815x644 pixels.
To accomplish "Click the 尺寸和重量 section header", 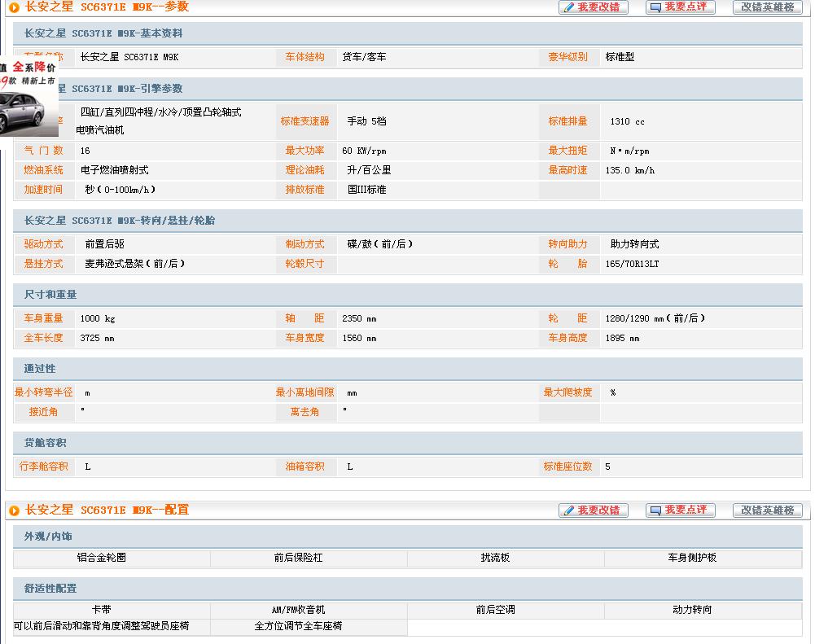I will click(50, 295).
